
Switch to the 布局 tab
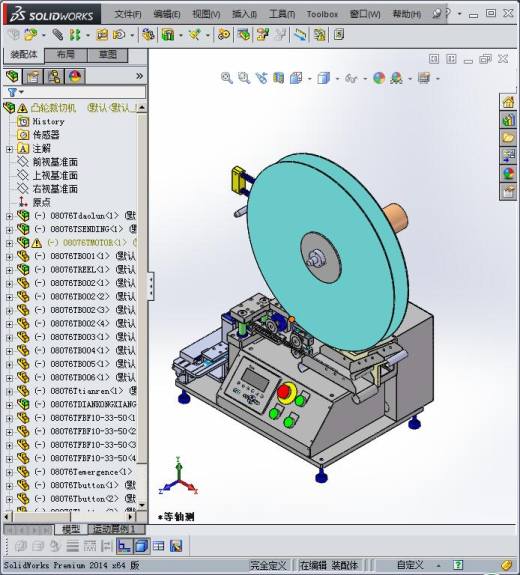tap(66, 55)
